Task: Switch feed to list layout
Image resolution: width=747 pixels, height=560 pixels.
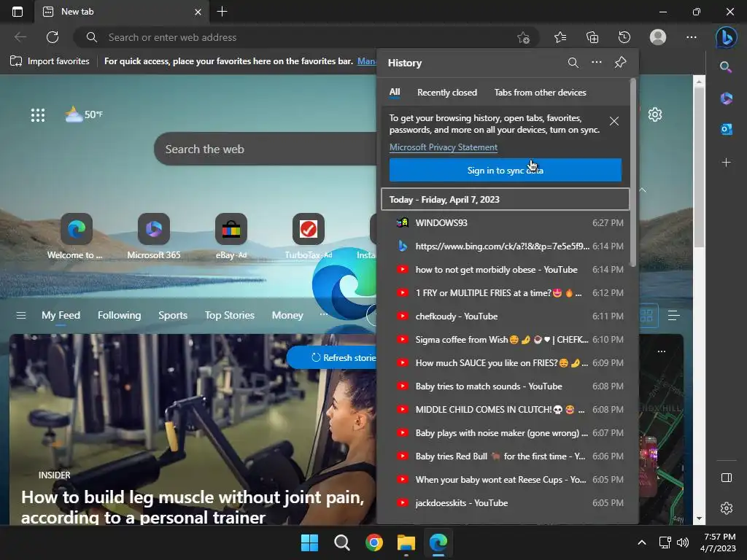Action: [673, 315]
